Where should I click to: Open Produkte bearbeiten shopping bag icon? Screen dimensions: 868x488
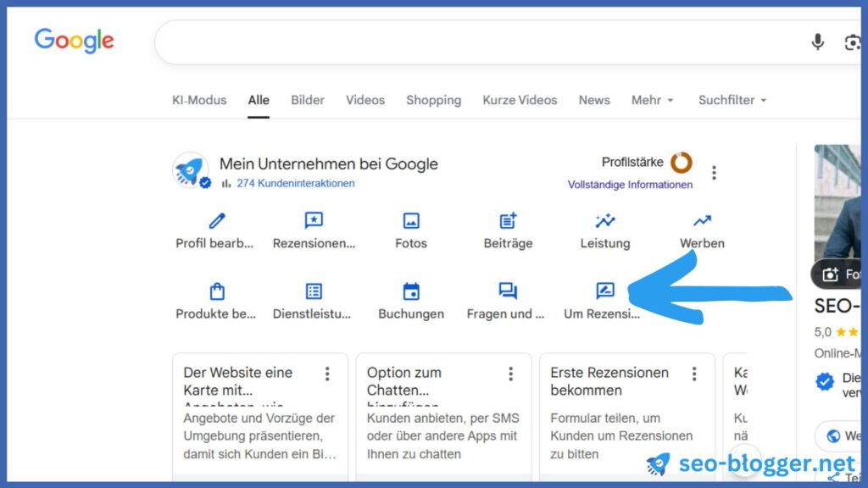(217, 291)
